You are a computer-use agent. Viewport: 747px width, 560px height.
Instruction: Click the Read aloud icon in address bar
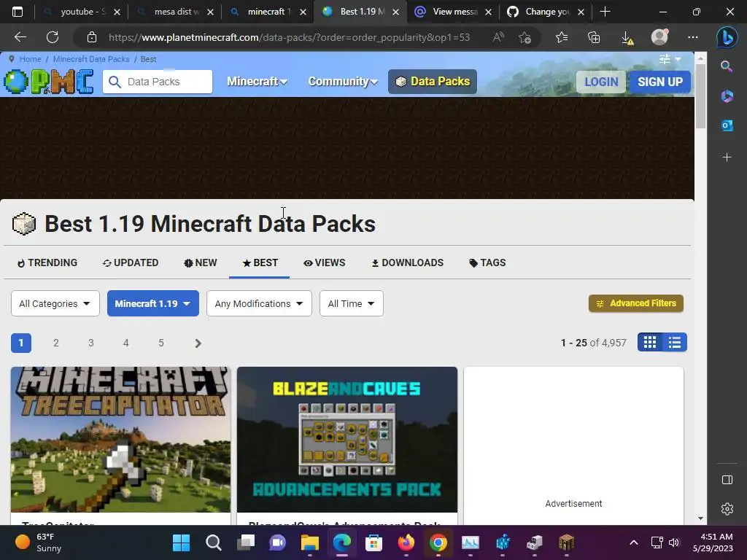[x=498, y=37]
